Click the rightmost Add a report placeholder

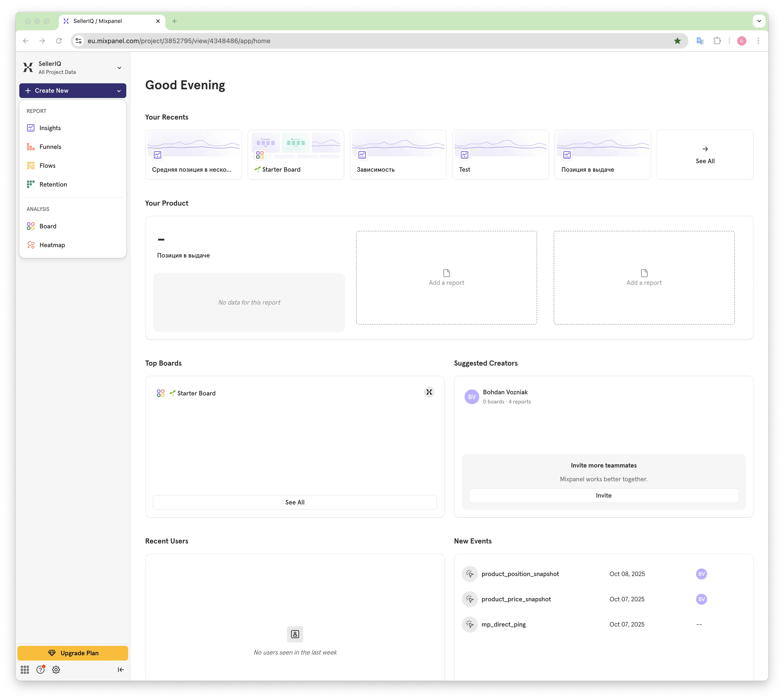coord(644,278)
